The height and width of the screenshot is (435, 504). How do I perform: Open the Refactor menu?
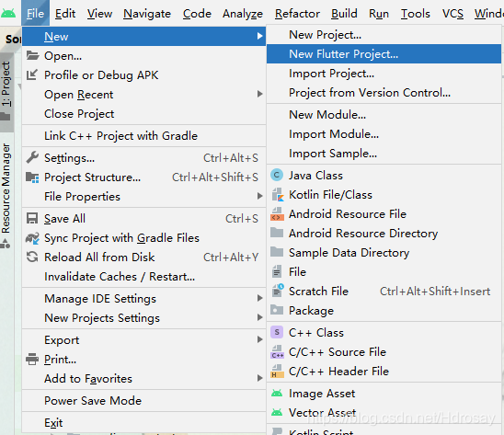pyautogui.click(x=297, y=14)
